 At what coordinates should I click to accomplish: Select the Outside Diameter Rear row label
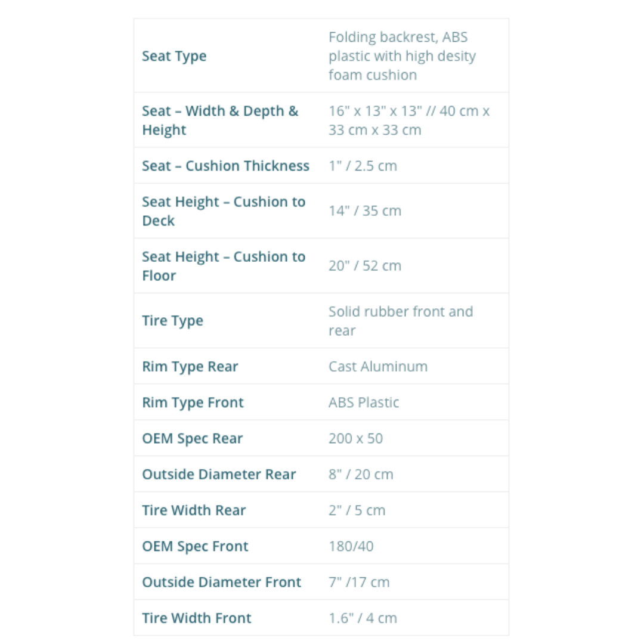(x=219, y=475)
